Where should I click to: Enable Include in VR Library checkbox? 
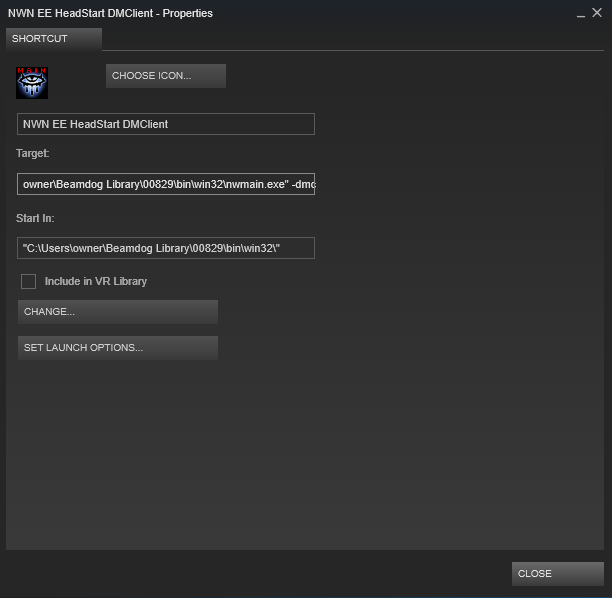[28, 281]
